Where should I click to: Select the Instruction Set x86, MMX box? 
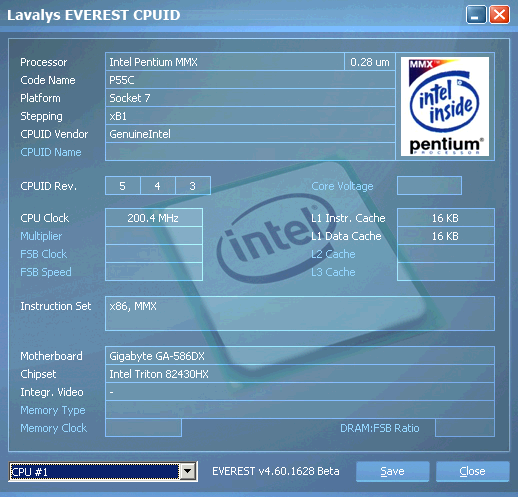point(300,313)
